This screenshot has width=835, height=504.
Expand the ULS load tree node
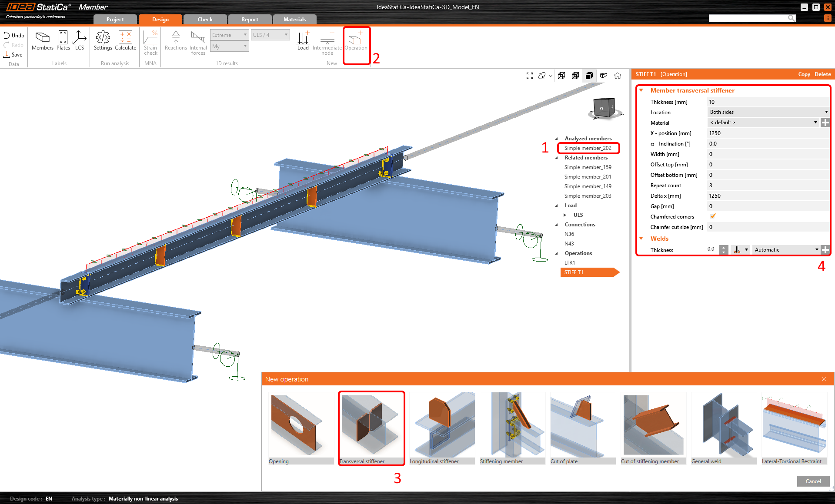(x=565, y=215)
